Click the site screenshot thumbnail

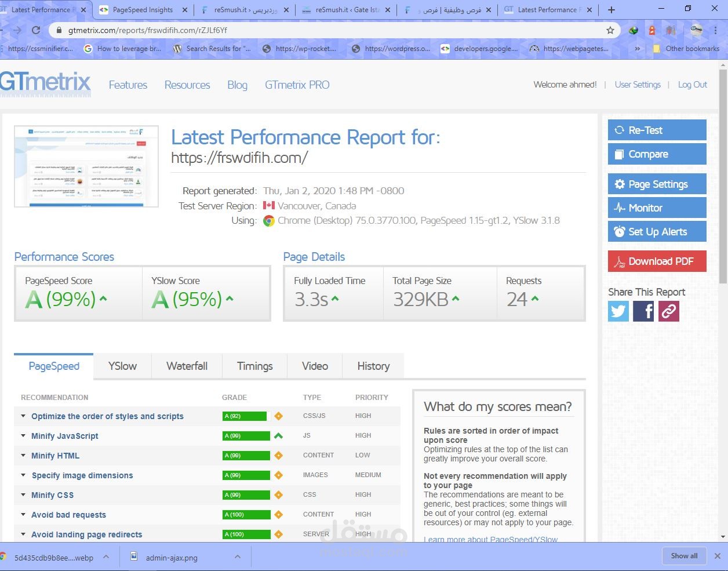[86, 166]
